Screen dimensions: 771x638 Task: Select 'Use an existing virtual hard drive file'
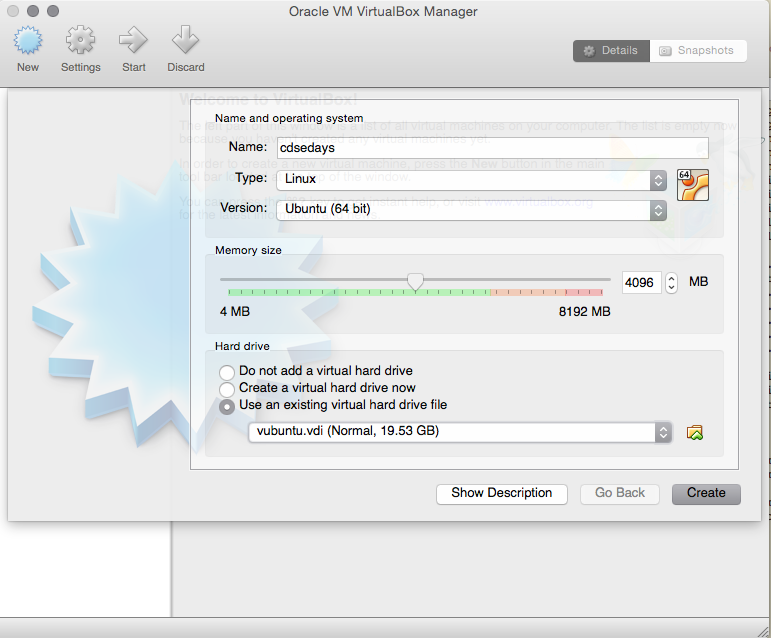(x=227, y=406)
